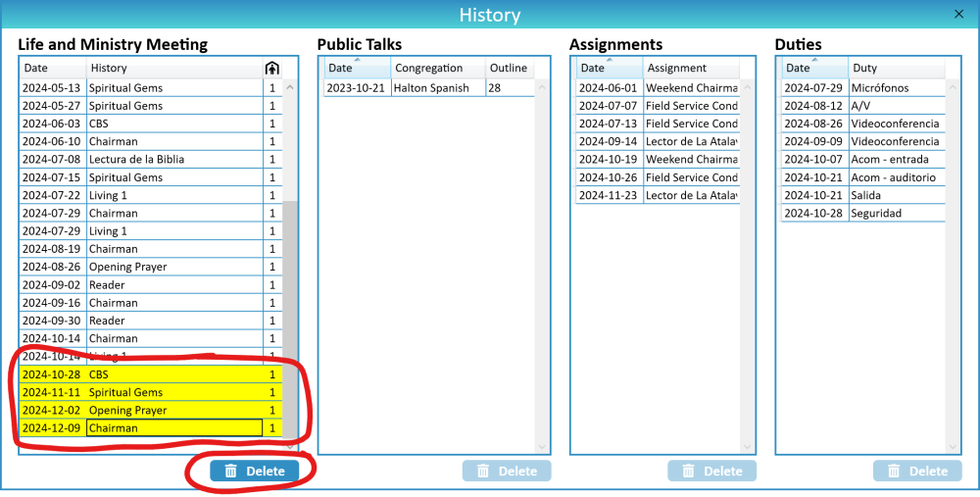Click the Delete button under Life and Ministry Meeting
The width and height of the screenshot is (980, 497).
[x=255, y=472]
